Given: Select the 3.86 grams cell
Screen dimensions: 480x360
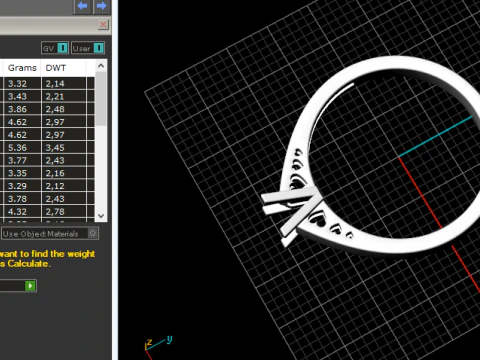Looking at the screenshot, I should point(22,109).
